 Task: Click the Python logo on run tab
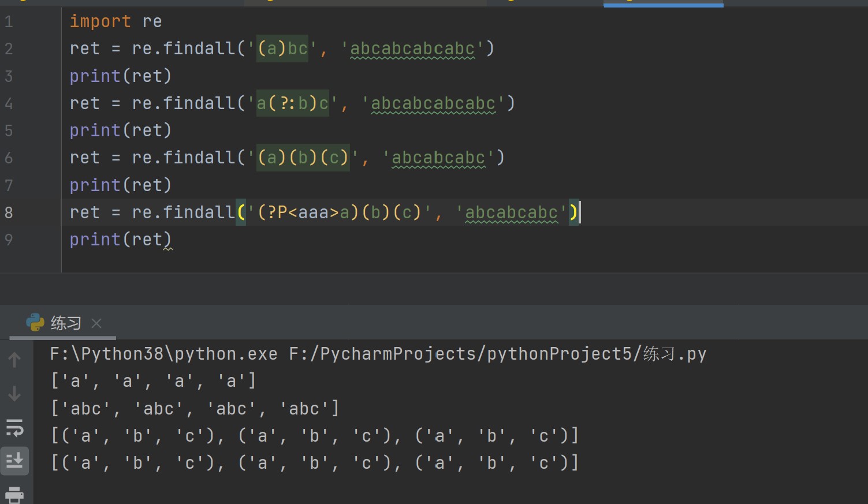point(35,323)
